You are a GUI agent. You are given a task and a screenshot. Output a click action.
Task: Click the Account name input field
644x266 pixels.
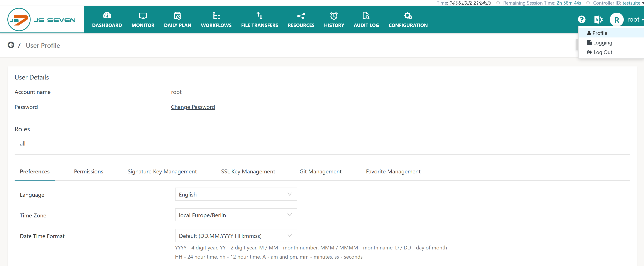[x=176, y=92]
